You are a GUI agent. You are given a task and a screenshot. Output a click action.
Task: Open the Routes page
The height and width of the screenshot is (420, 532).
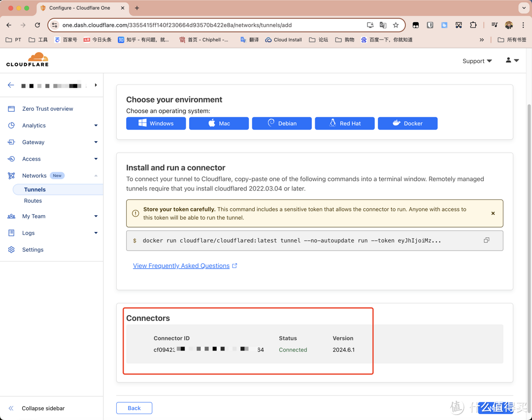point(33,201)
